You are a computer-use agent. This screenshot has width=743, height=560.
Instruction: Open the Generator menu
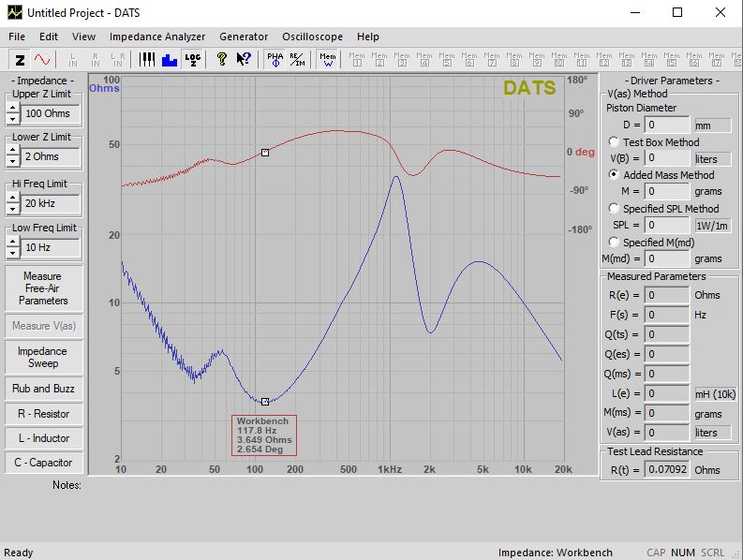[244, 37]
